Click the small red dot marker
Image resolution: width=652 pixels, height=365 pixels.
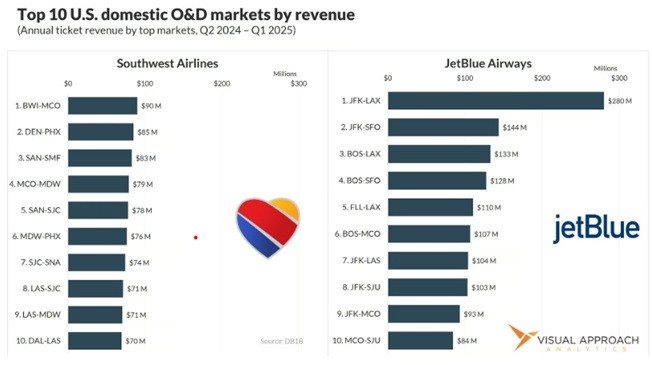point(195,237)
